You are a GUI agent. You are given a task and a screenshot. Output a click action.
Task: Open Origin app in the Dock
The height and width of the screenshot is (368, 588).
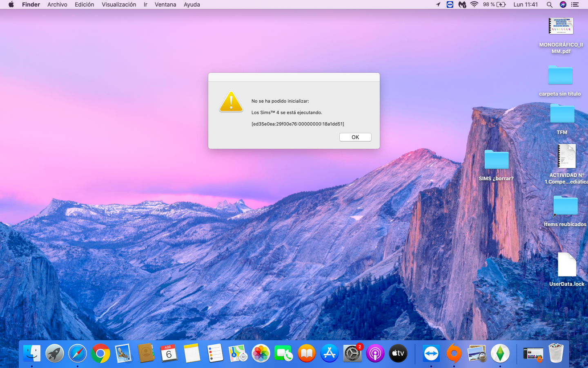point(454,353)
